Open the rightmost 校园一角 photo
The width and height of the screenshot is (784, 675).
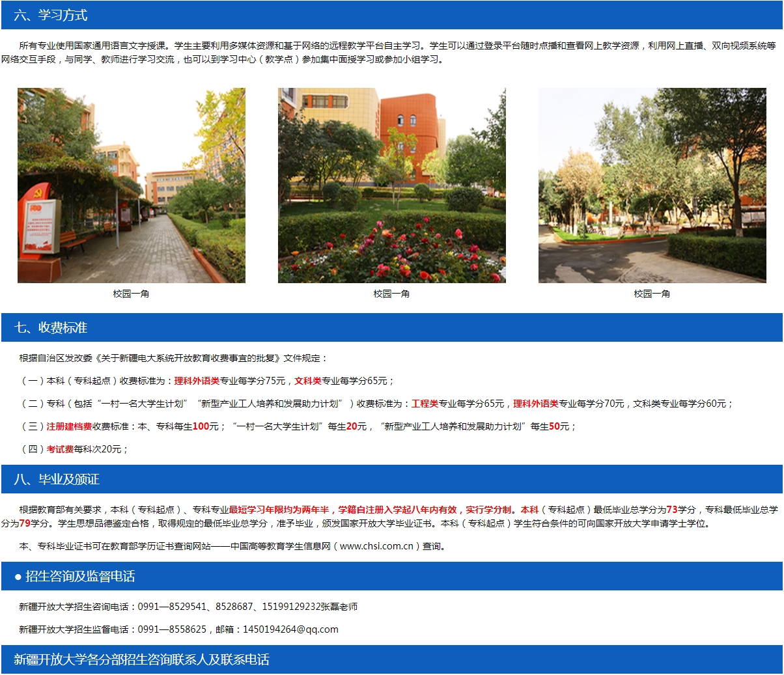coord(651,186)
